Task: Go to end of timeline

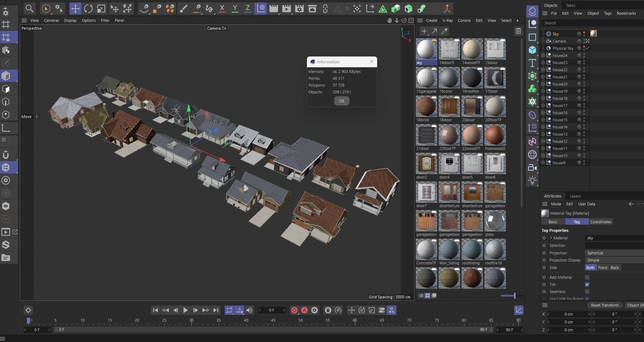Action: (215, 310)
